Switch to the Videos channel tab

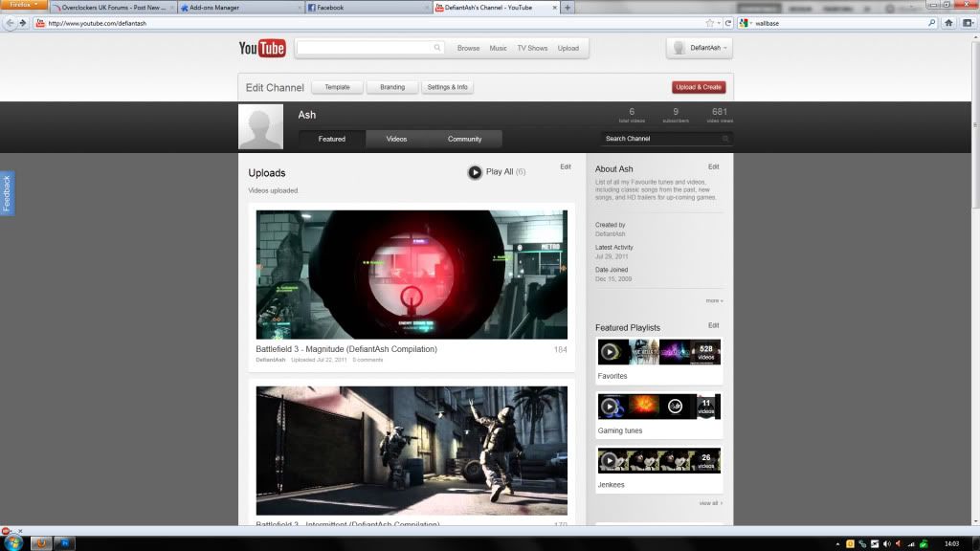coord(396,139)
